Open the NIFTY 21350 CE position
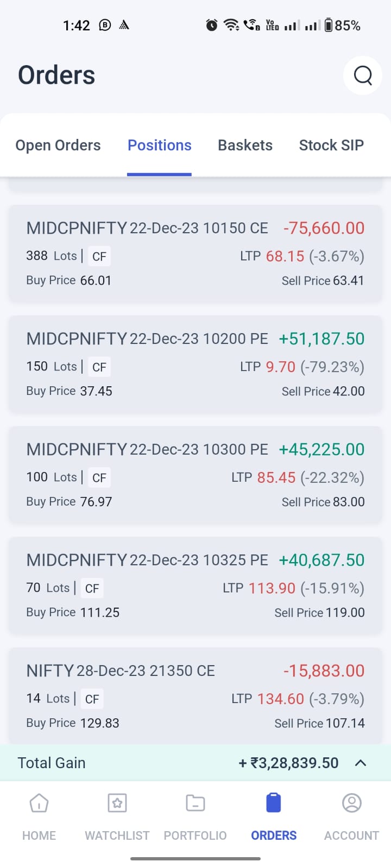The width and height of the screenshot is (391, 868). tap(195, 697)
